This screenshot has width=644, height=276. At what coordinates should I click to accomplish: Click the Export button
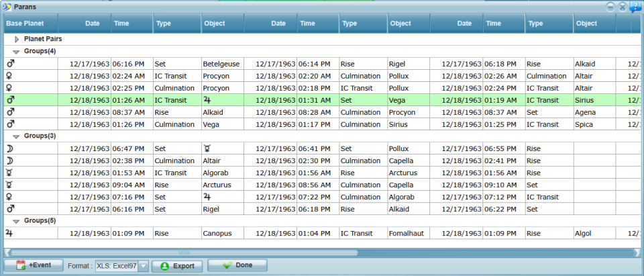pyautogui.click(x=177, y=266)
